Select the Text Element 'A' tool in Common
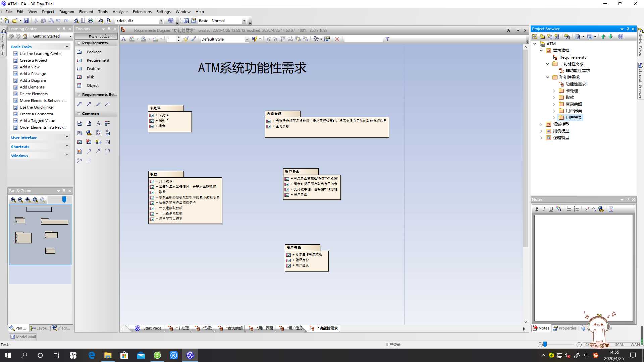 (98, 124)
